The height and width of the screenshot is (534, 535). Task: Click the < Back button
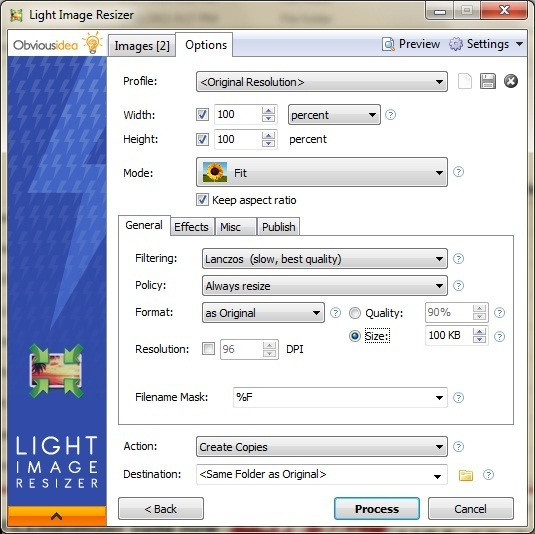click(161, 509)
